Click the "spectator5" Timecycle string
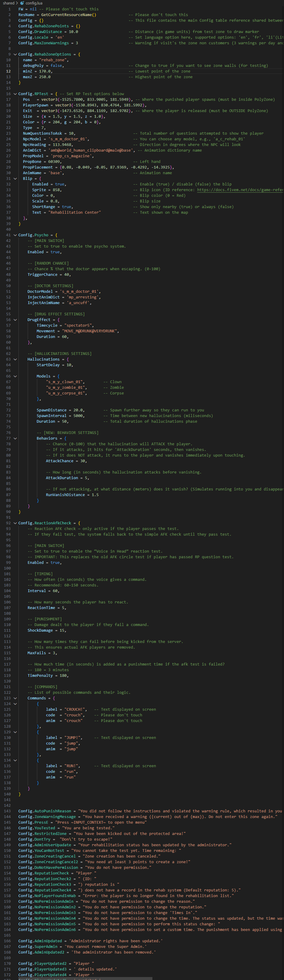 coord(79,326)
